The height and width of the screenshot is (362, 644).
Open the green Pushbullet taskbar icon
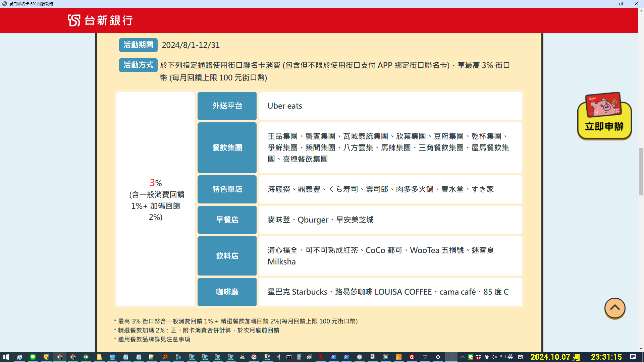pos(86,357)
